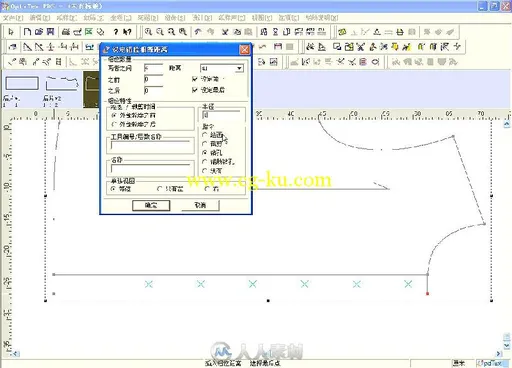The height and width of the screenshot is (368, 512).
Task: Select the arrow pointer tool in toolbar
Action: pyautogui.click(x=11, y=32)
